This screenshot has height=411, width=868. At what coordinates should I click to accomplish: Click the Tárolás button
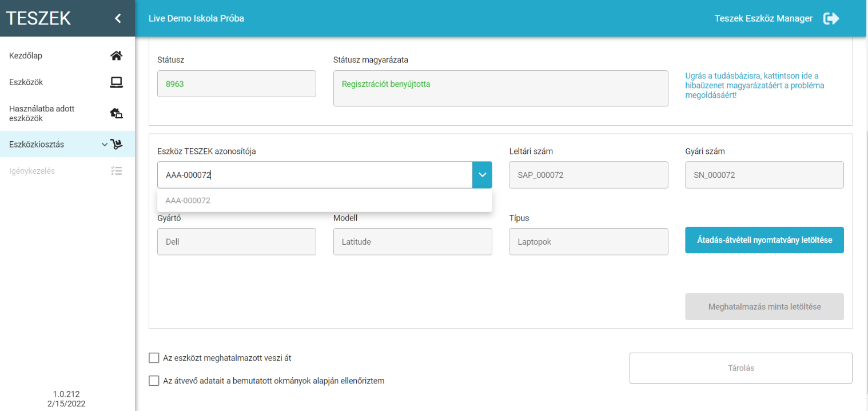pyautogui.click(x=740, y=368)
